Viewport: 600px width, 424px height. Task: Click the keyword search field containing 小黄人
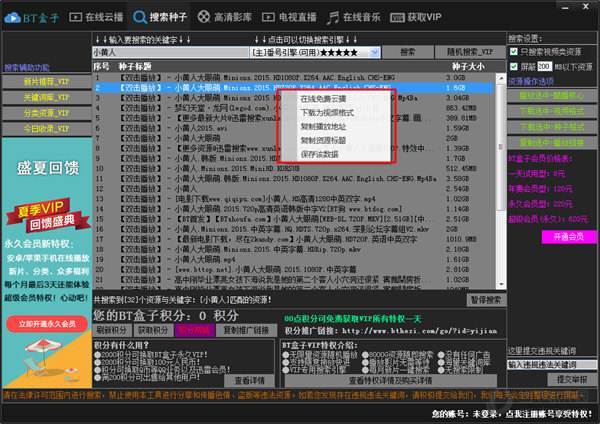[170, 52]
